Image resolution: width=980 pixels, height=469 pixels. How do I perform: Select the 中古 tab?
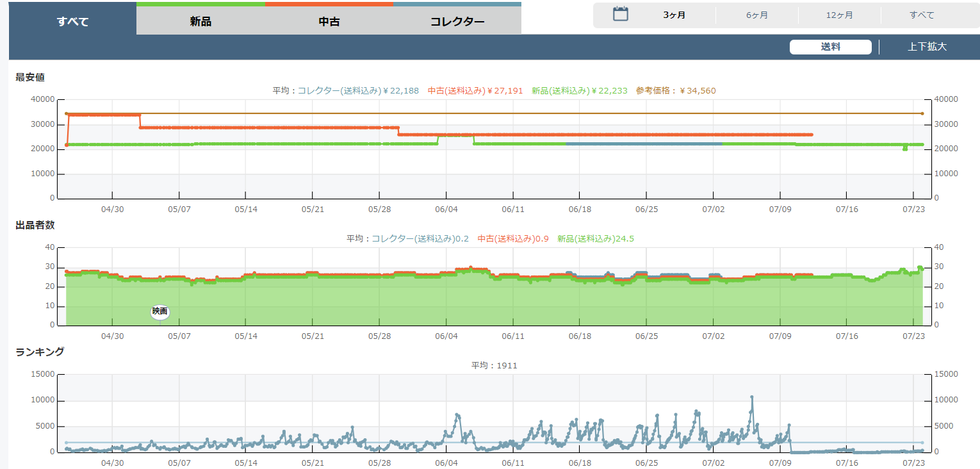pyautogui.click(x=329, y=21)
